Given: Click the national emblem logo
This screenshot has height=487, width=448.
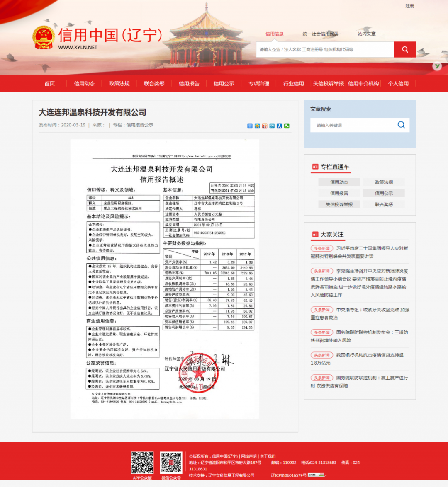Looking at the screenshot, I should click(44, 37).
